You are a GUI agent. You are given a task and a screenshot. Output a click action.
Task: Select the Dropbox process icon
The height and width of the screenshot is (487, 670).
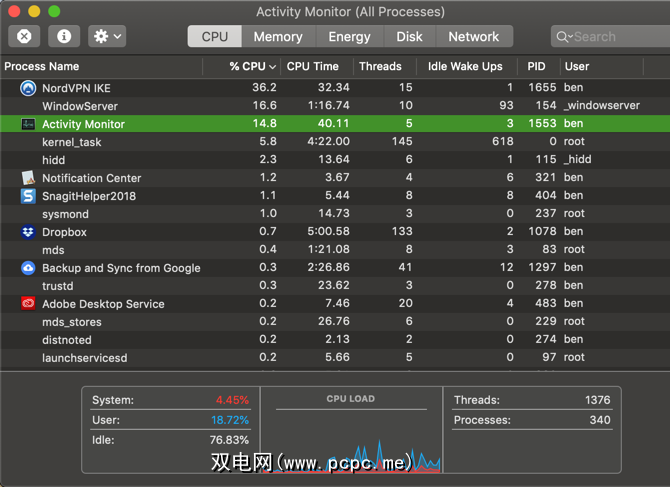point(27,232)
